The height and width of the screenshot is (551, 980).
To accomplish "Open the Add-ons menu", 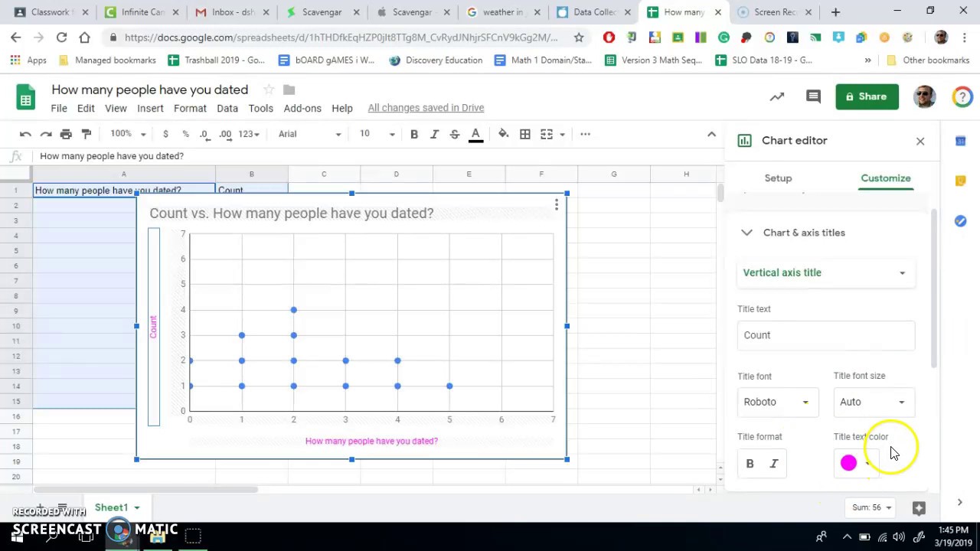I will 302,108.
